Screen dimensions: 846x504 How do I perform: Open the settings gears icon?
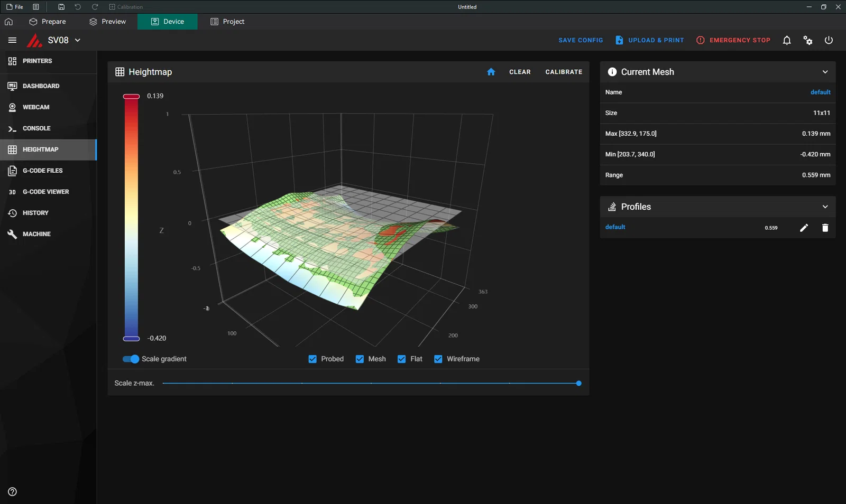coord(807,40)
